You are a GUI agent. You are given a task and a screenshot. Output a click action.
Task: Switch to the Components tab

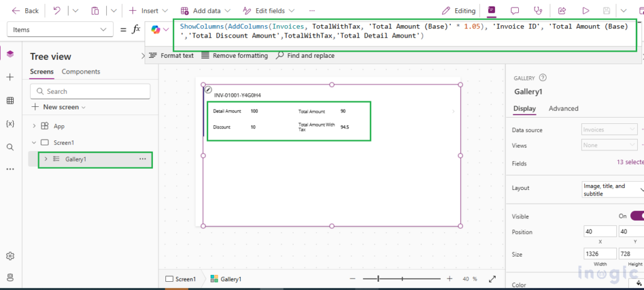click(80, 72)
